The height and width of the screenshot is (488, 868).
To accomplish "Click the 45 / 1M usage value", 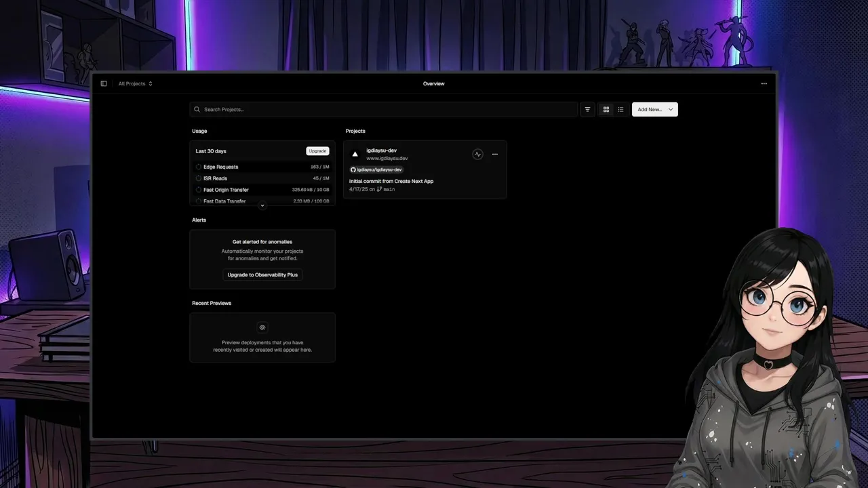I will [321, 178].
